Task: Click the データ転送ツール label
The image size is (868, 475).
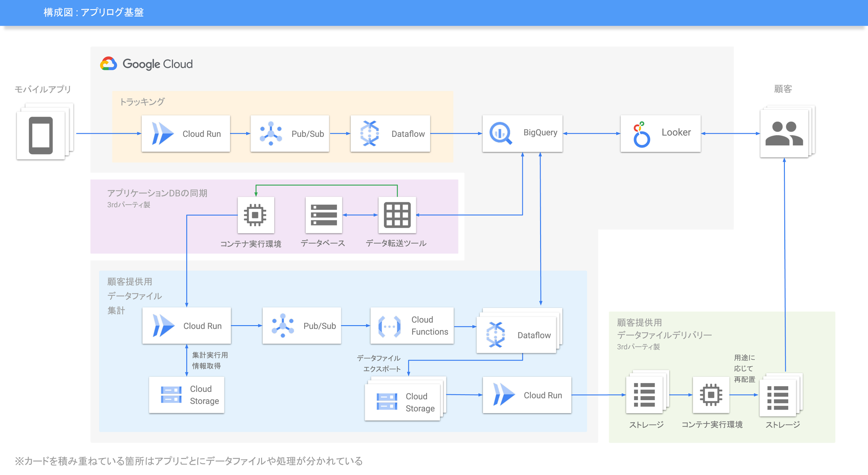Action: (396, 243)
